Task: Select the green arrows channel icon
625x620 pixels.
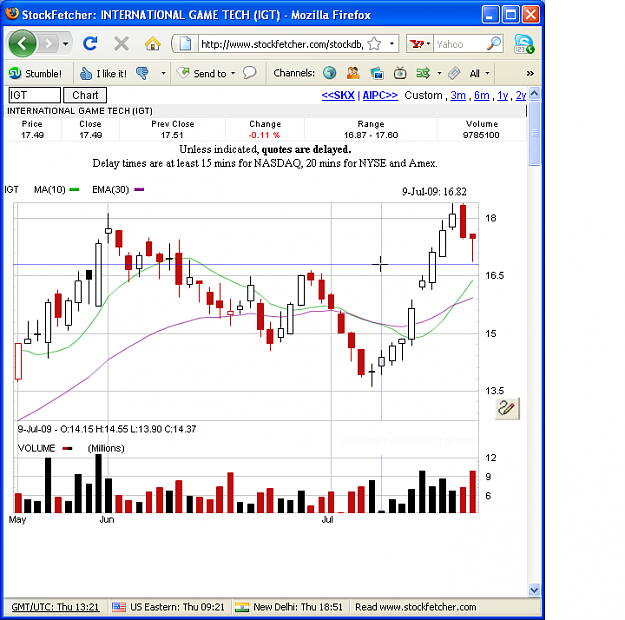Action: 423,73
